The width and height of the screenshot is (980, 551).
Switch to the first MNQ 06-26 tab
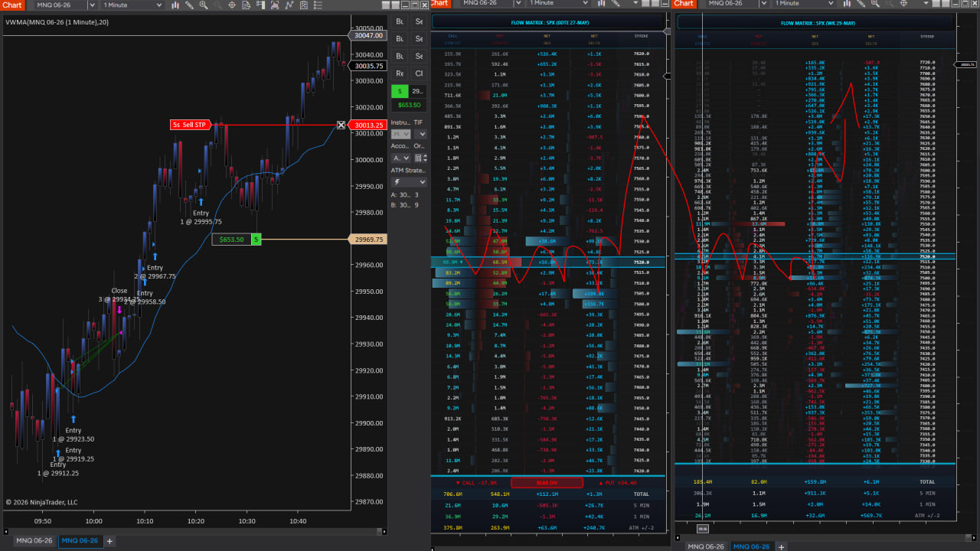[32, 540]
